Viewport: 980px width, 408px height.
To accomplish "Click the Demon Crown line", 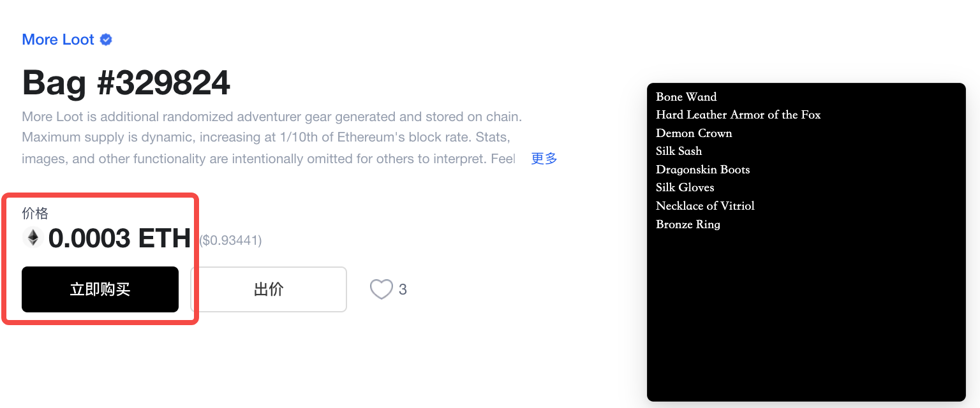I will pyautogui.click(x=694, y=133).
